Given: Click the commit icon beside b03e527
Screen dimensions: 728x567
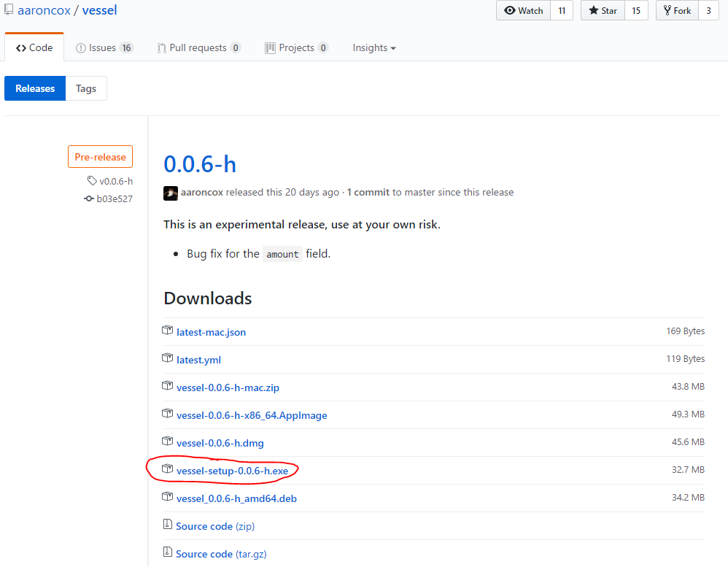Looking at the screenshot, I should pos(89,198).
